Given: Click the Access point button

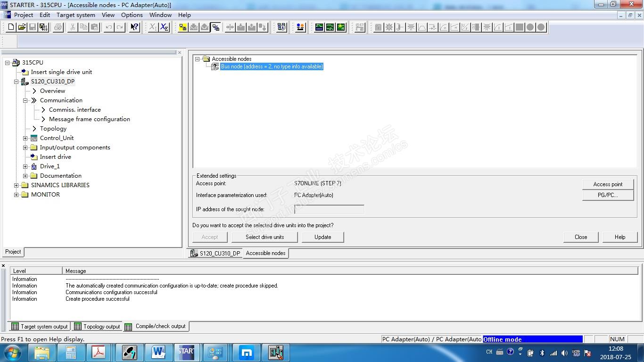Looking at the screenshot, I should point(608,184).
